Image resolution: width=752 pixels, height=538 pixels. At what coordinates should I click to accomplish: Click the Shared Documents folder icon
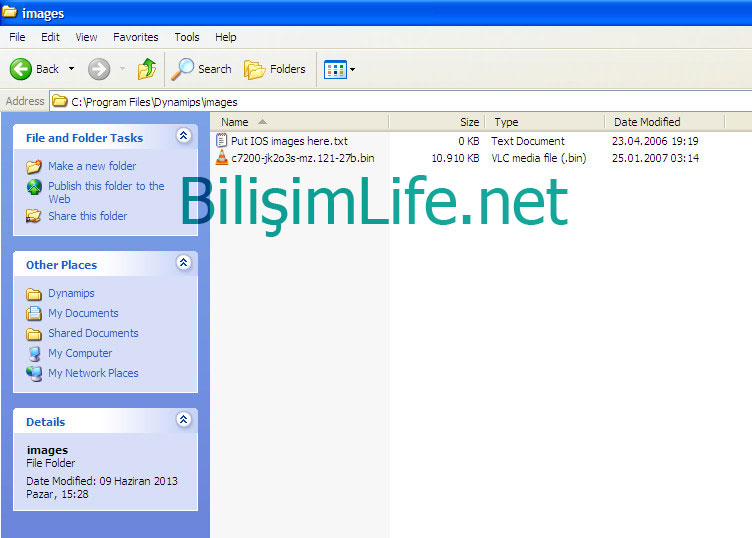[34, 333]
